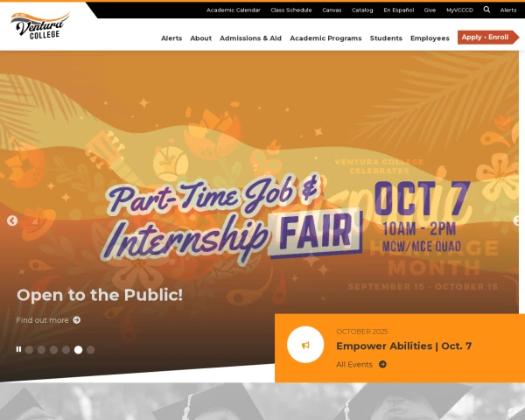Advance to next slide arrow
The width and height of the screenshot is (525, 420).
pyautogui.click(x=516, y=220)
